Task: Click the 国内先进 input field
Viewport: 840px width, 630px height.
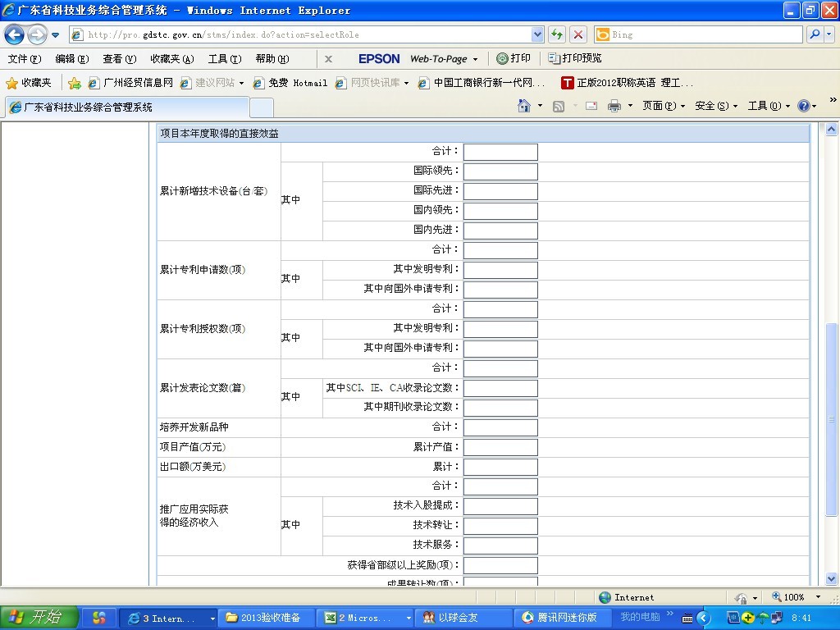Action: (x=500, y=231)
